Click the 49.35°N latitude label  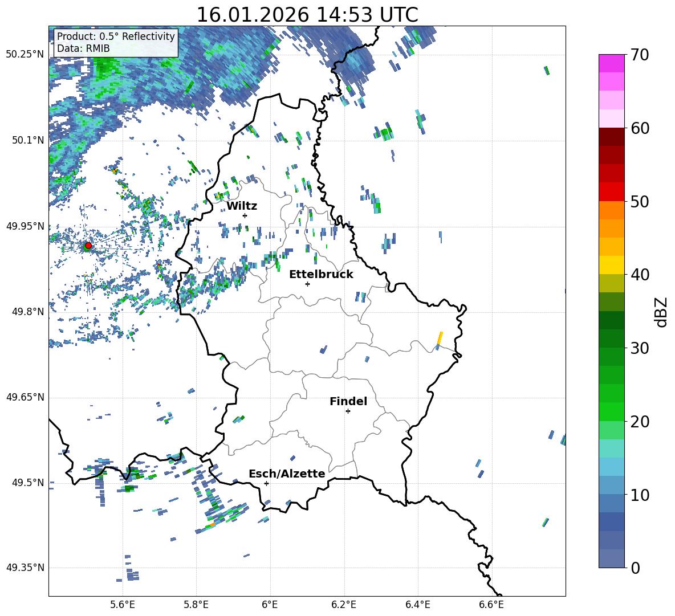(25, 568)
